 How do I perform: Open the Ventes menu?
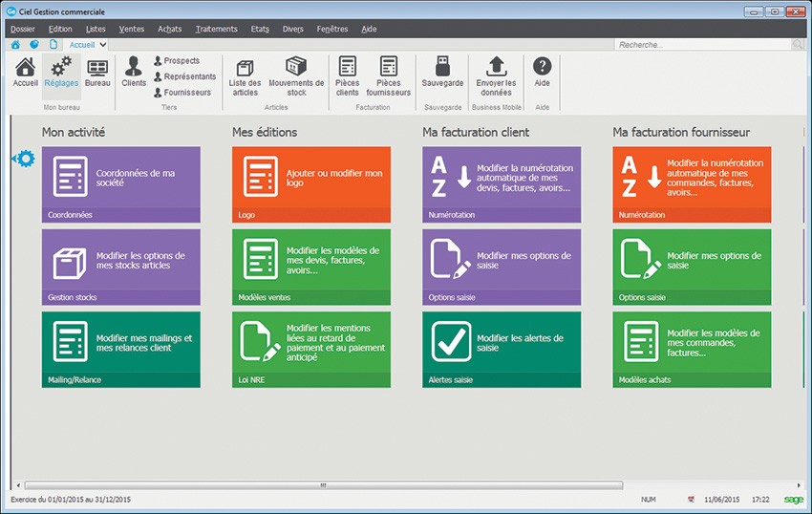[x=132, y=29]
